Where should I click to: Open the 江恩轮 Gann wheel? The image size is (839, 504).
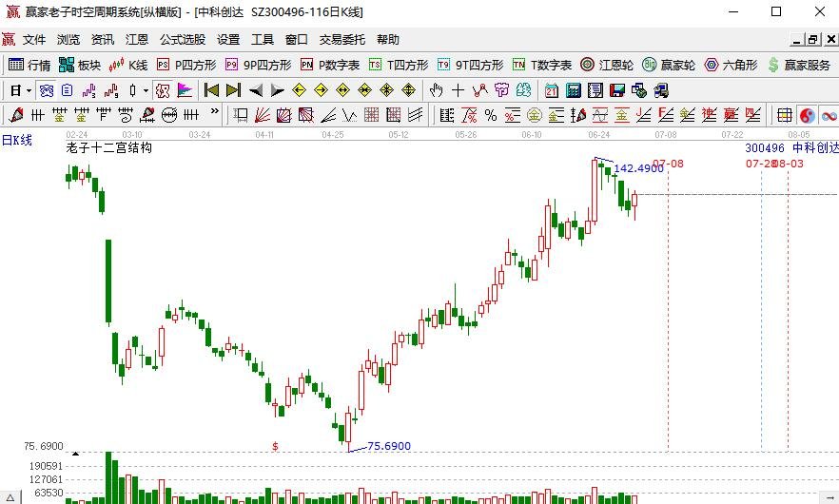click(x=607, y=65)
